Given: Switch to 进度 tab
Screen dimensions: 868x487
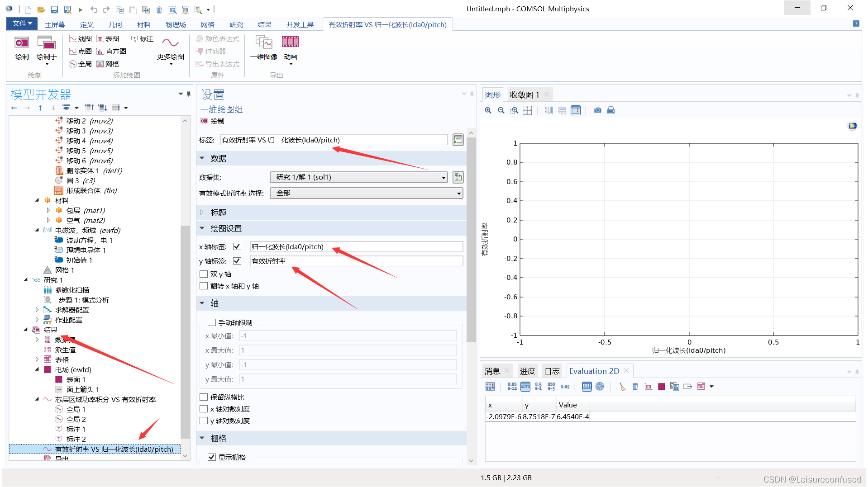Looking at the screenshot, I should (527, 372).
